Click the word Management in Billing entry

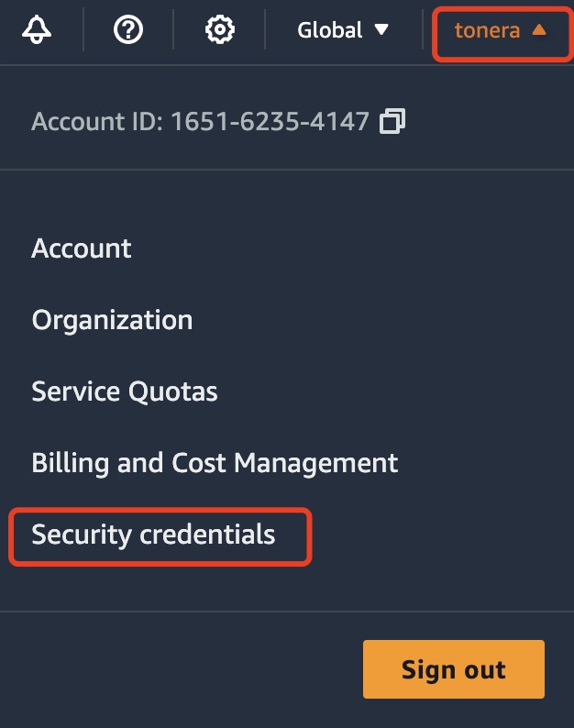[x=315, y=463]
